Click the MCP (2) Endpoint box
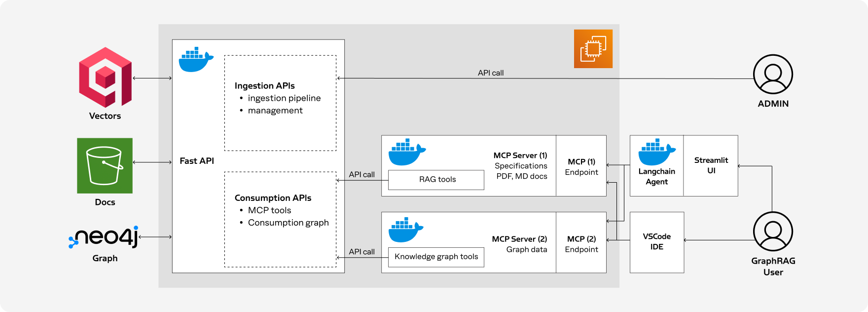Image resolution: width=868 pixels, height=312 pixels. pos(581,242)
